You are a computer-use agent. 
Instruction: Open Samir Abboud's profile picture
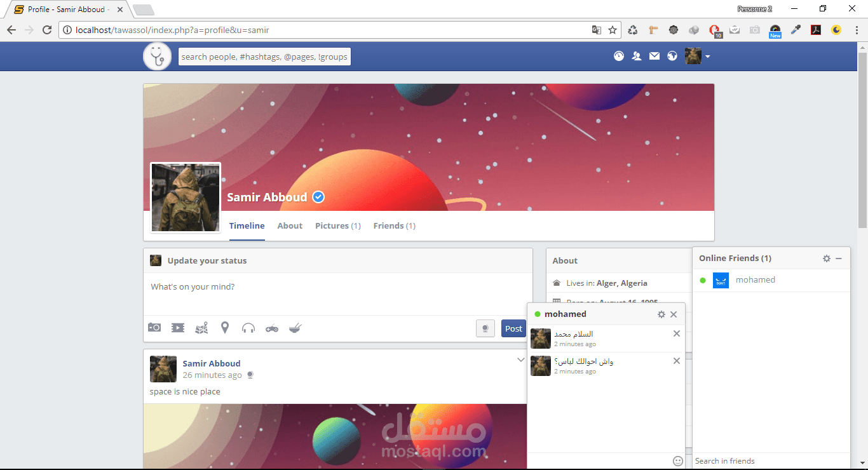click(186, 198)
